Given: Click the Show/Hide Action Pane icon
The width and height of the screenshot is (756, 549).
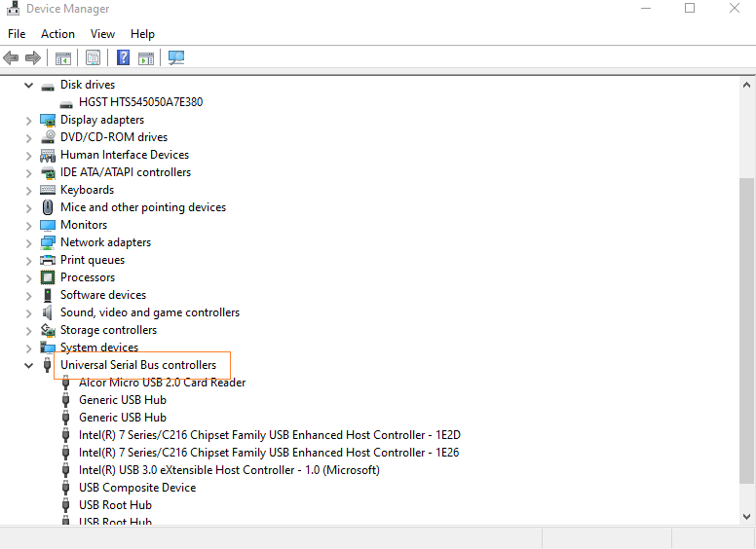Looking at the screenshot, I should point(146,58).
